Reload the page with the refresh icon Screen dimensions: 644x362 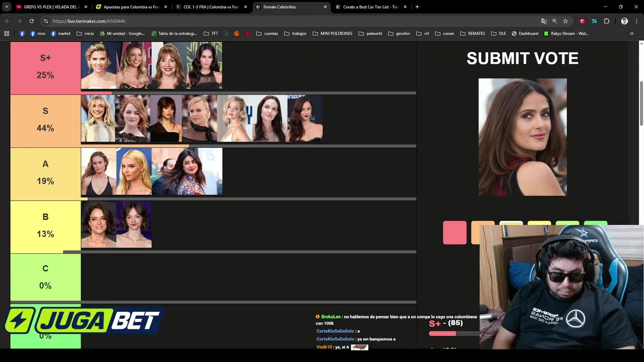31,21
